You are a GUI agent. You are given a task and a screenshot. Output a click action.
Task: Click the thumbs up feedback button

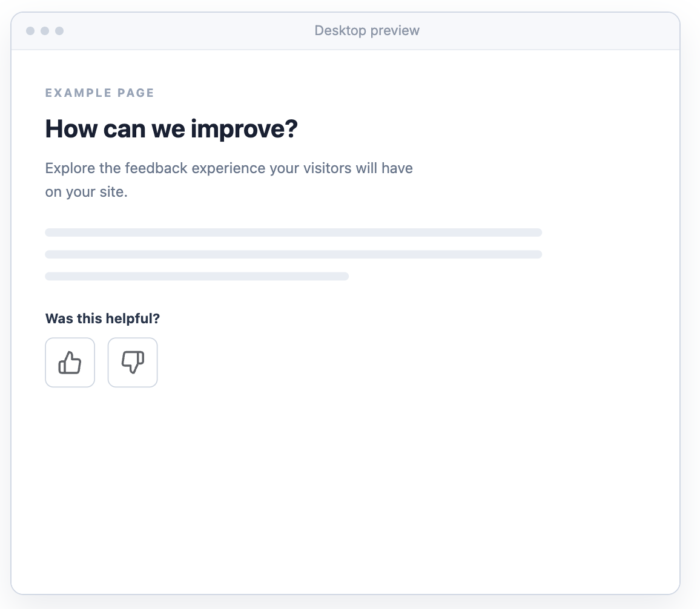click(x=70, y=362)
